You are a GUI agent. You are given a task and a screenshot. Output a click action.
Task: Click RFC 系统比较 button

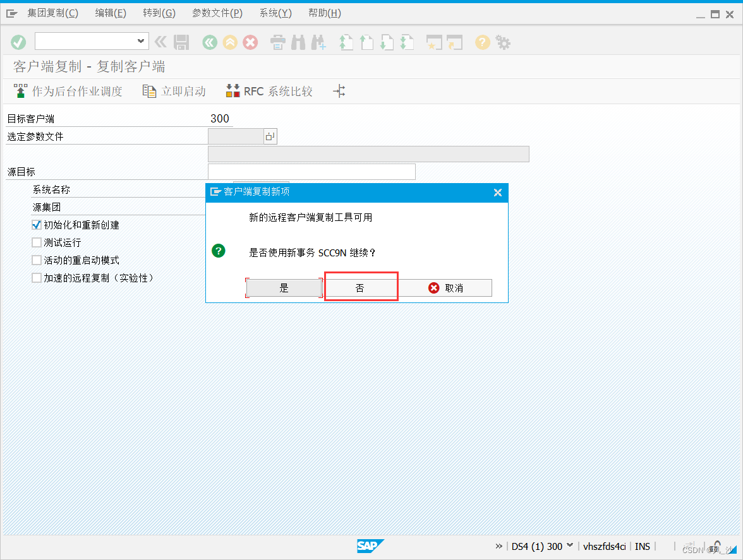pos(269,91)
